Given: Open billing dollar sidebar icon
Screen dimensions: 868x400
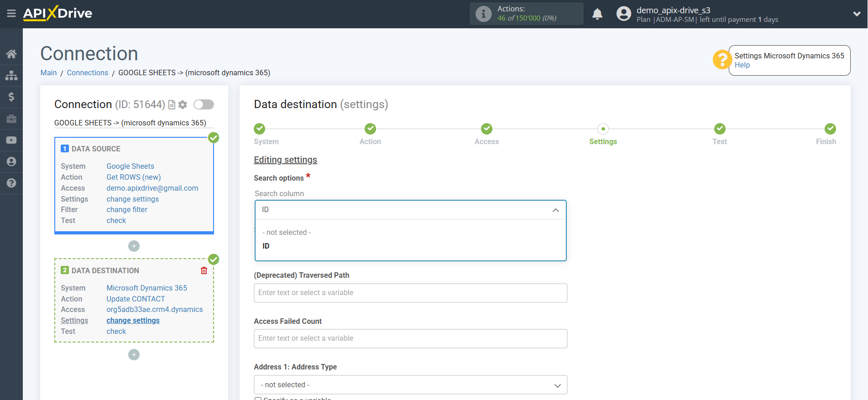Looking at the screenshot, I should (x=11, y=97).
